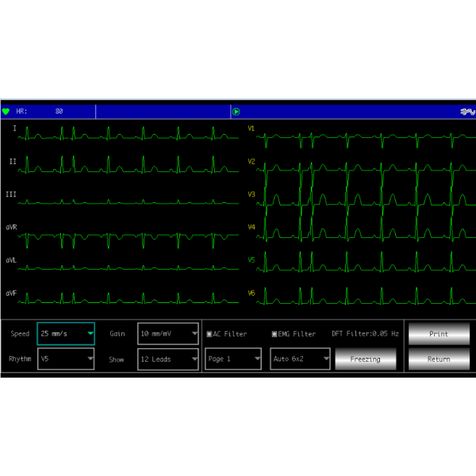The width and height of the screenshot is (476, 476).
Task: Open the Speed 25 mm/s dropdown
Action: tap(66, 334)
